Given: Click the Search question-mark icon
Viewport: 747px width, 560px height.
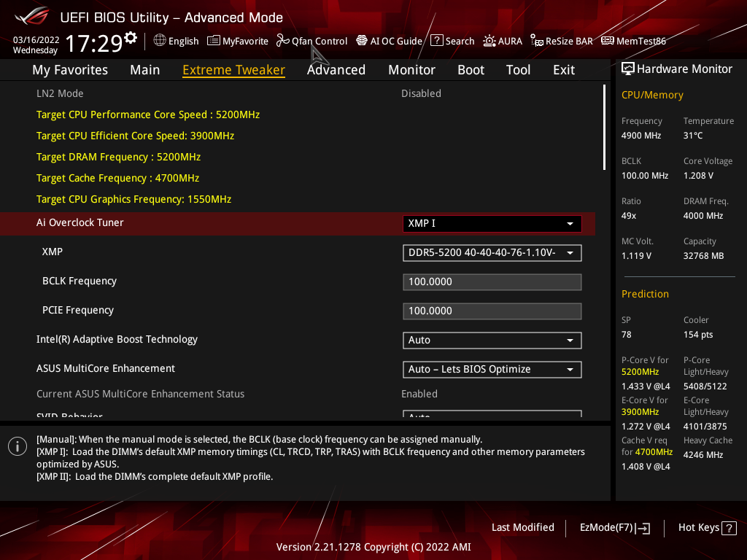Looking at the screenshot, I should coord(437,41).
